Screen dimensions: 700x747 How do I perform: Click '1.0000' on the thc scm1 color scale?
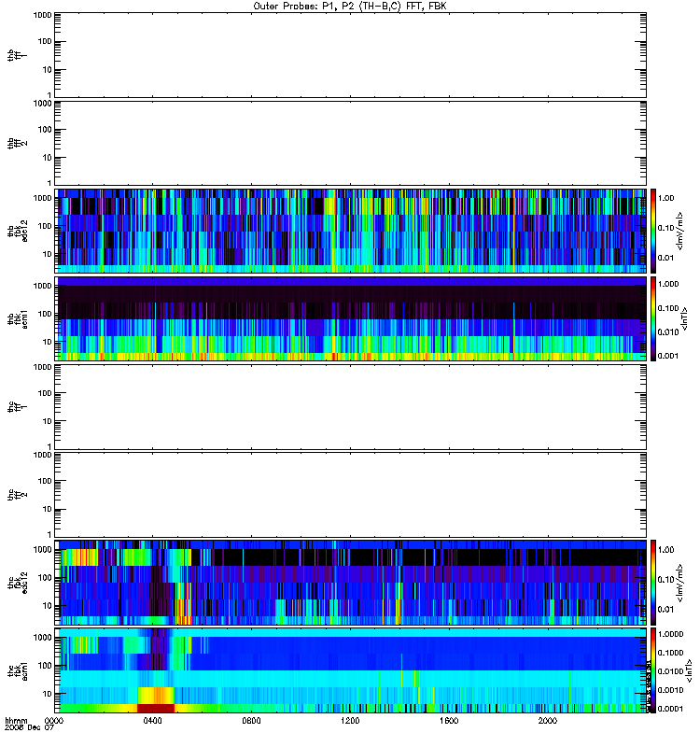pyautogui.click(x=670, y=634)
